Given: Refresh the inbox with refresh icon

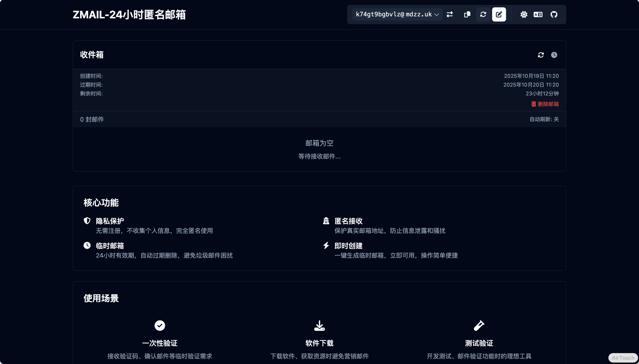Looking at the screenshot, I should coord(541,55).
